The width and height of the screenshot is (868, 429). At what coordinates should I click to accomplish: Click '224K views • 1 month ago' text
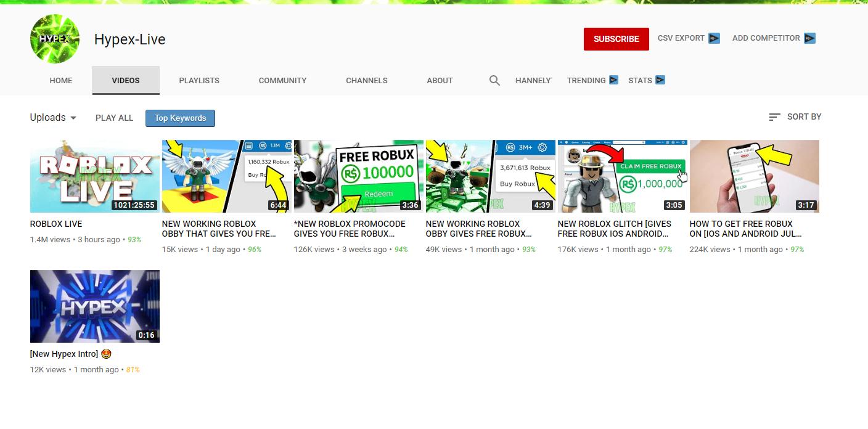736,249
